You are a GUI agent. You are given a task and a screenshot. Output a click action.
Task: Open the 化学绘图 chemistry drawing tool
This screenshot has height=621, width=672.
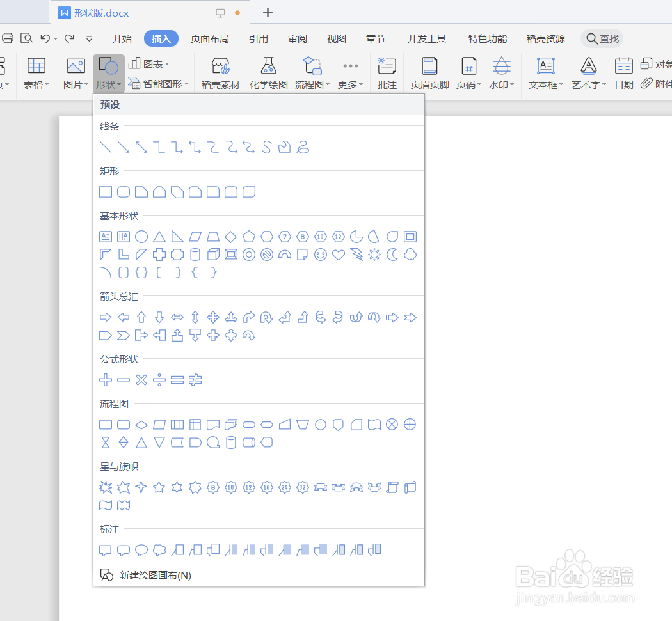coord(269,74)
